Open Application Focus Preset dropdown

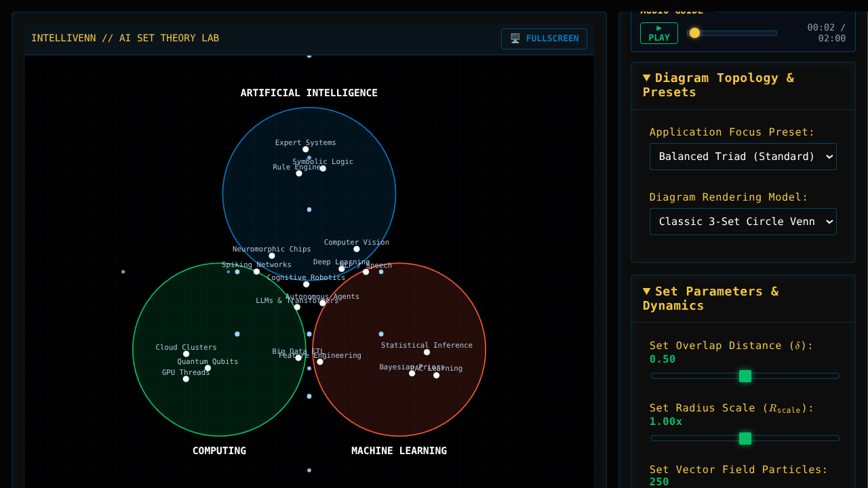pos(743,157)
